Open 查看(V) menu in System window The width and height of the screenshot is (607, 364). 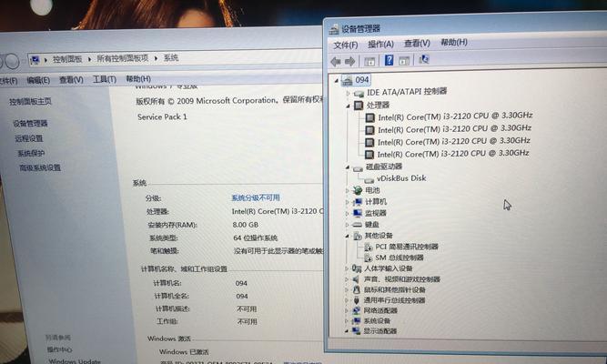71,80
